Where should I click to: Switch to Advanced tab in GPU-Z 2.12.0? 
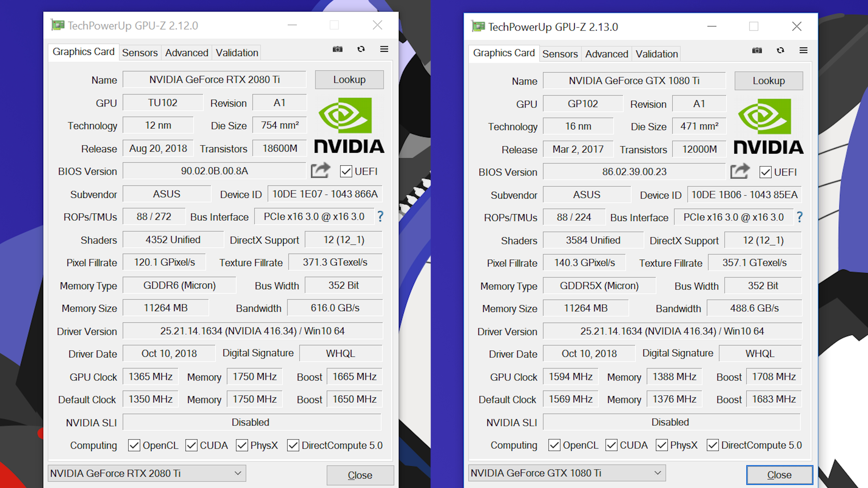click(187, 53)
